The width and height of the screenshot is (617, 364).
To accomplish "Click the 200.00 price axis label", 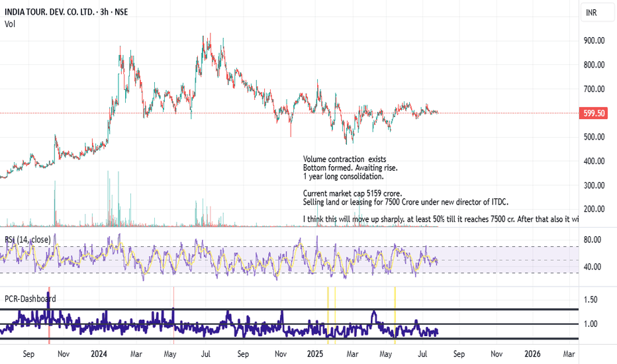I will [x=594, y=209].
